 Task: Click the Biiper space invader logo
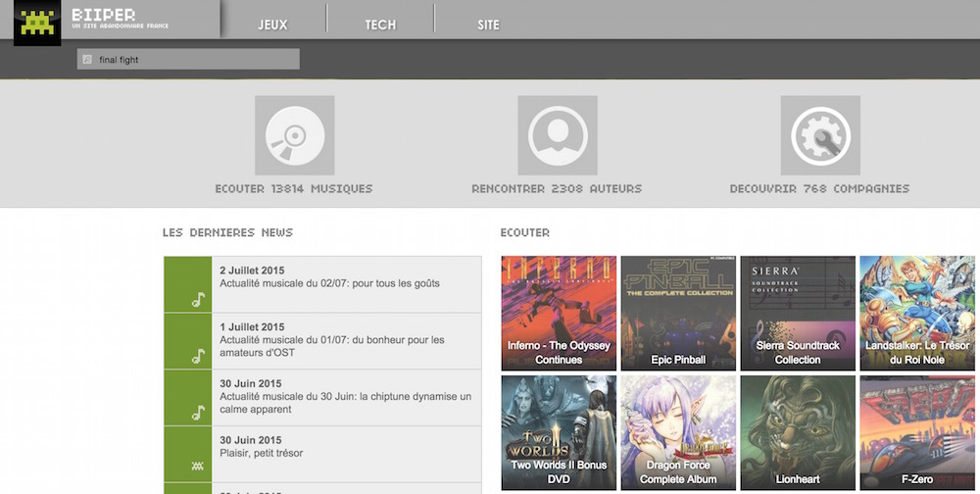pyautogui.click(x=37, y=23)
